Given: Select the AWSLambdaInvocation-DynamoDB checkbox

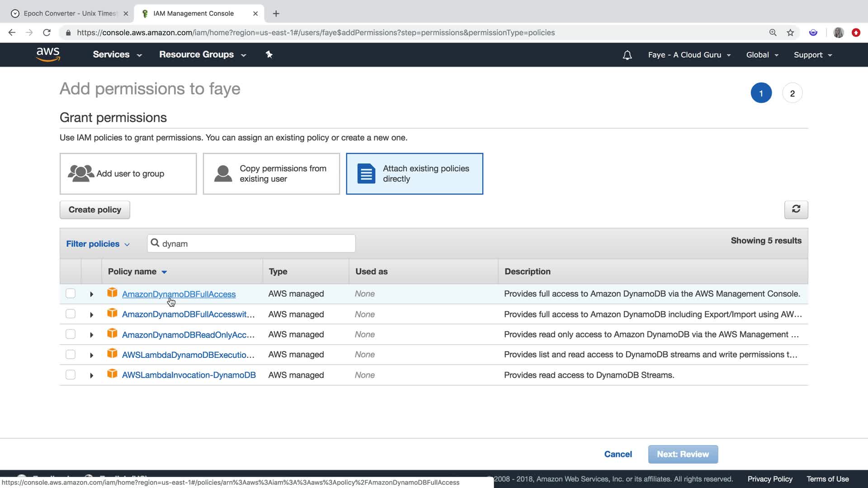Looking at the screenshot, I should point(71,375).
